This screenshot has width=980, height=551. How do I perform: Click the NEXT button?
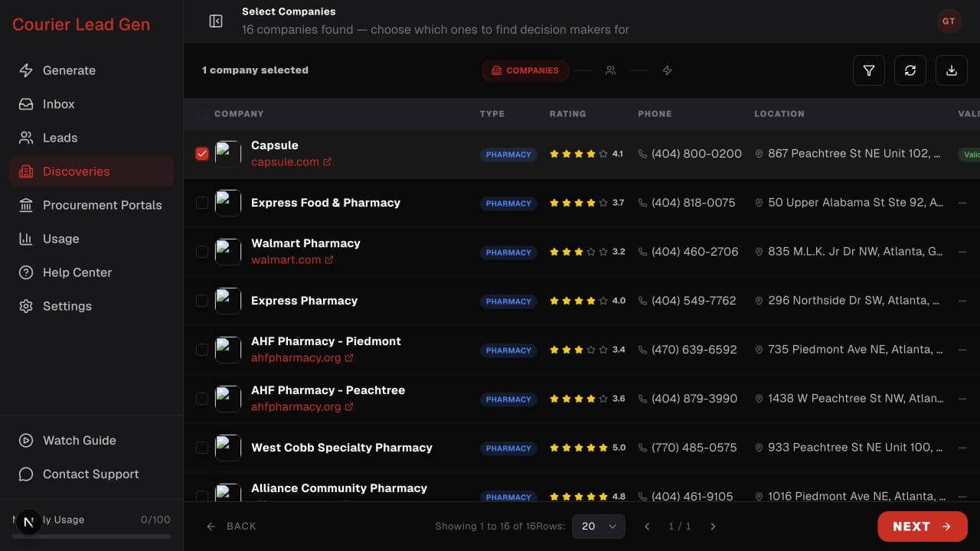923,527
